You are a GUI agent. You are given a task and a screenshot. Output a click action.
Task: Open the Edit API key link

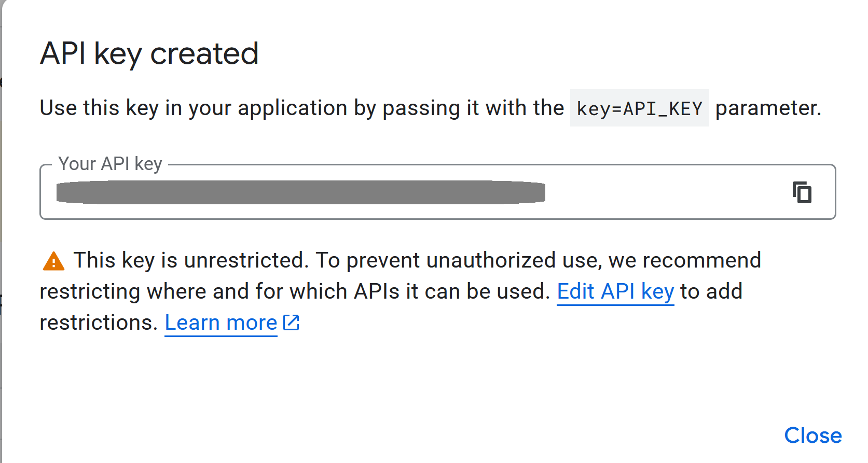coord(615,291)
